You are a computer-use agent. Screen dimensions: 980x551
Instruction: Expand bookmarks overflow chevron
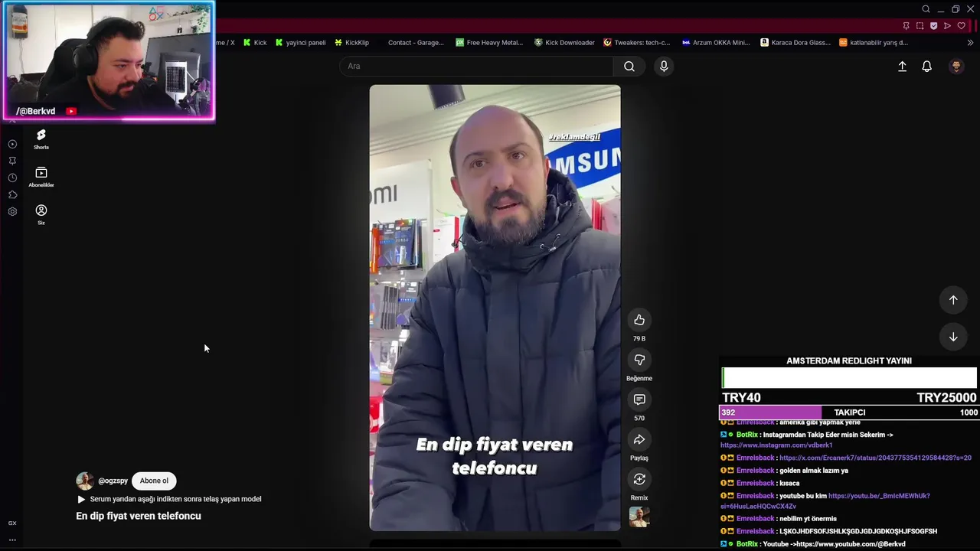pos(970,43)
